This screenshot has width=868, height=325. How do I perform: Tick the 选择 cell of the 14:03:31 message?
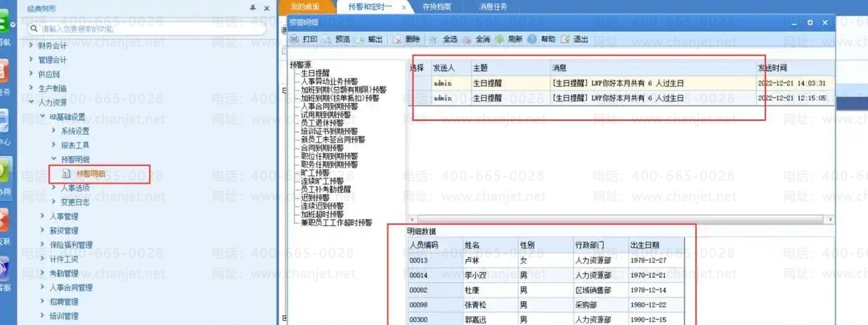[x=419, y=83]
